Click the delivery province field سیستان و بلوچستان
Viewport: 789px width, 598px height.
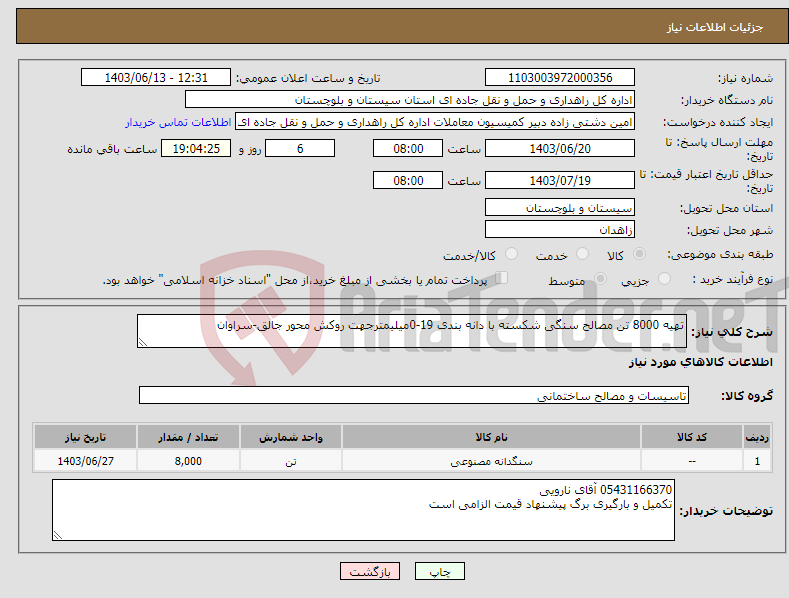pos(560,207)
